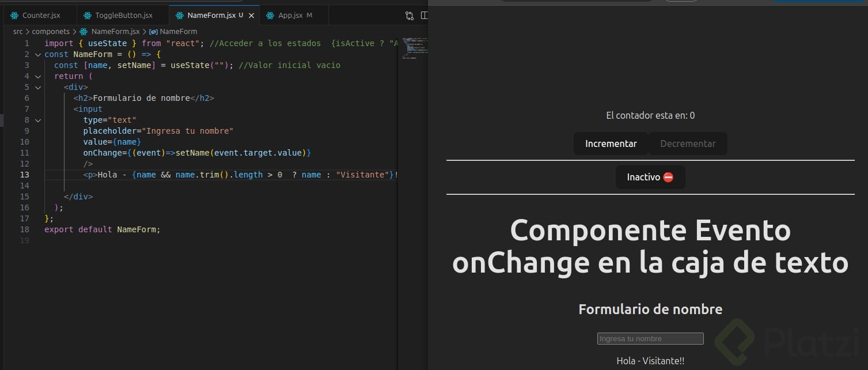Click the NameForm symbol icon in breadcrumb
The image size is (868, 370).
click(x=153, y=32)
